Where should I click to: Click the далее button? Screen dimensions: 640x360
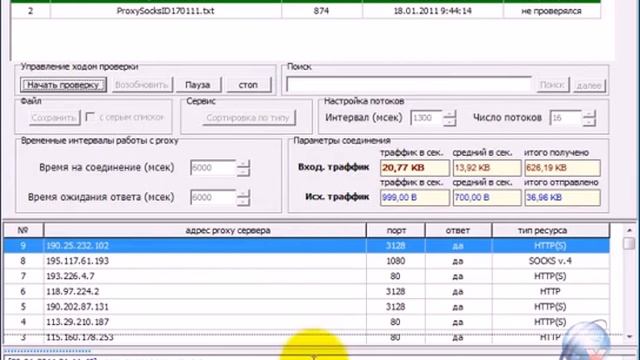coord(589,85)
